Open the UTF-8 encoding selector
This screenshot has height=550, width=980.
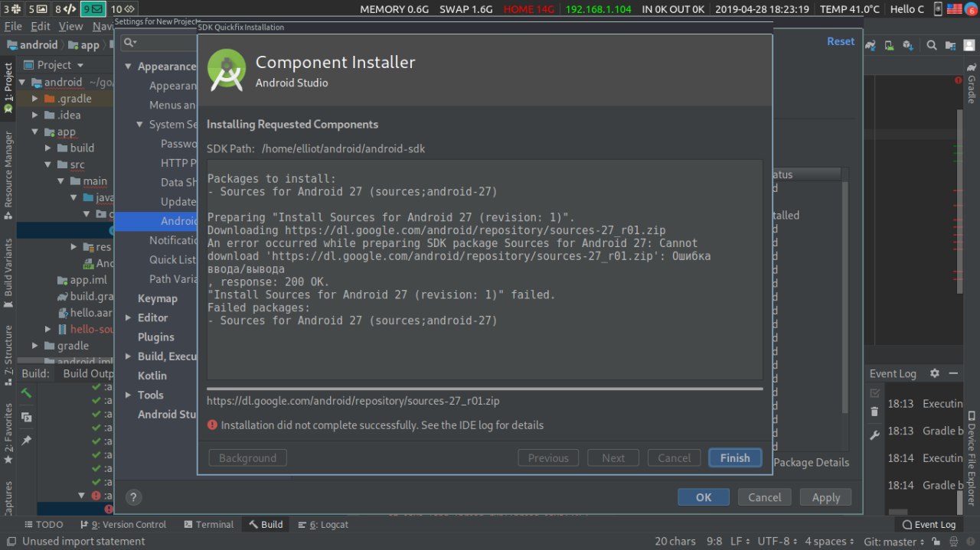pos(778,541)
